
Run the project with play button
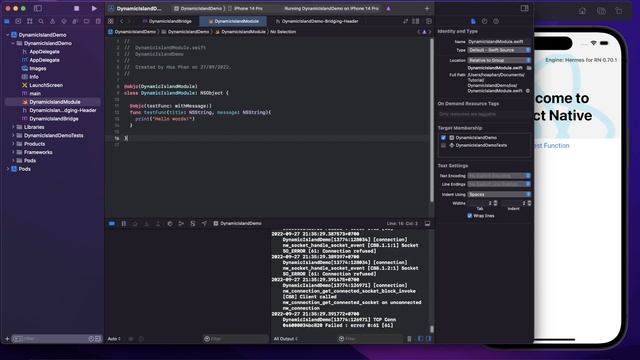[94, 8]
